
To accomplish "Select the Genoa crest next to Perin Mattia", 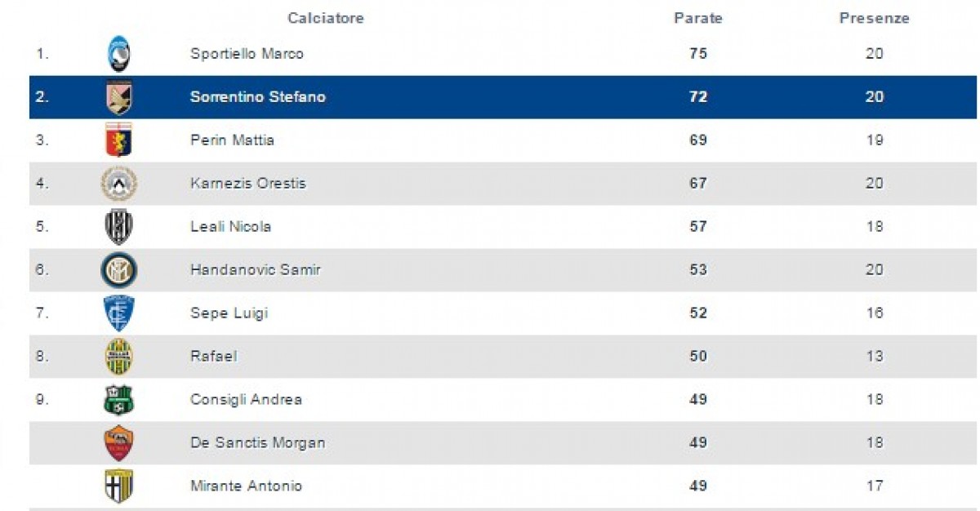I will [x=118, y=140].
